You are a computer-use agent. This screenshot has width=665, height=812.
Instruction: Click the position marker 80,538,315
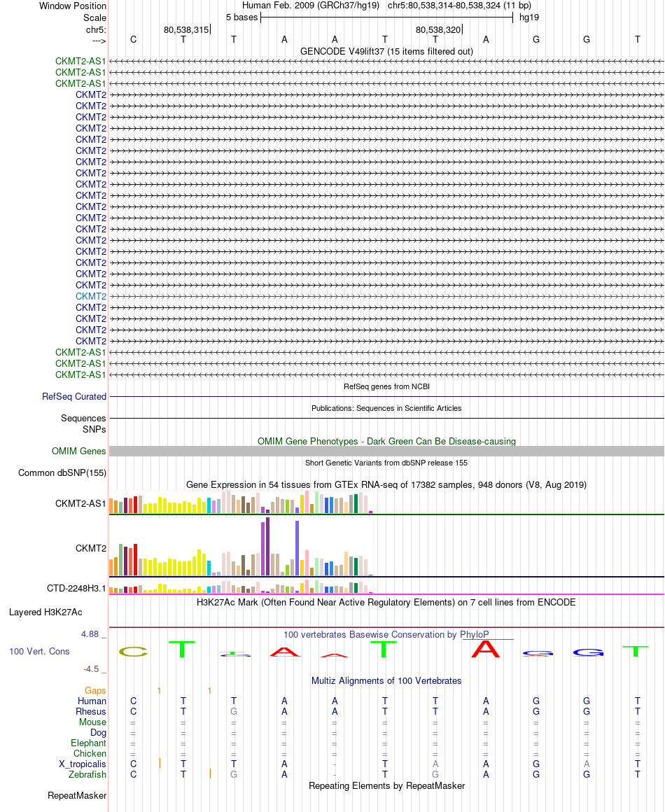(x=186, y=30)
